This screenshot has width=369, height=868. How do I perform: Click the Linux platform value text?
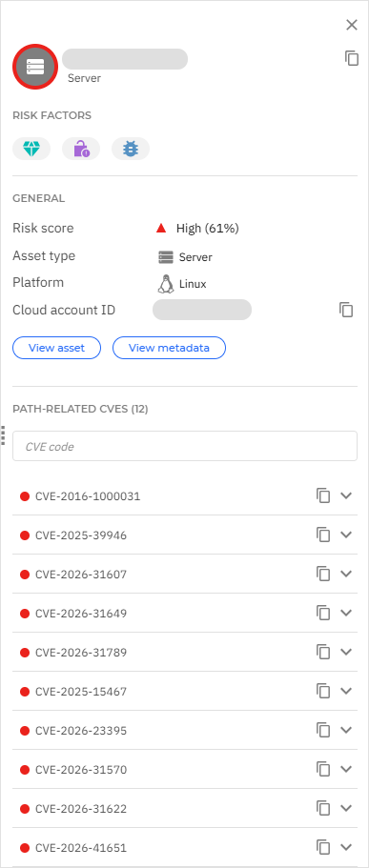point(193,285)
